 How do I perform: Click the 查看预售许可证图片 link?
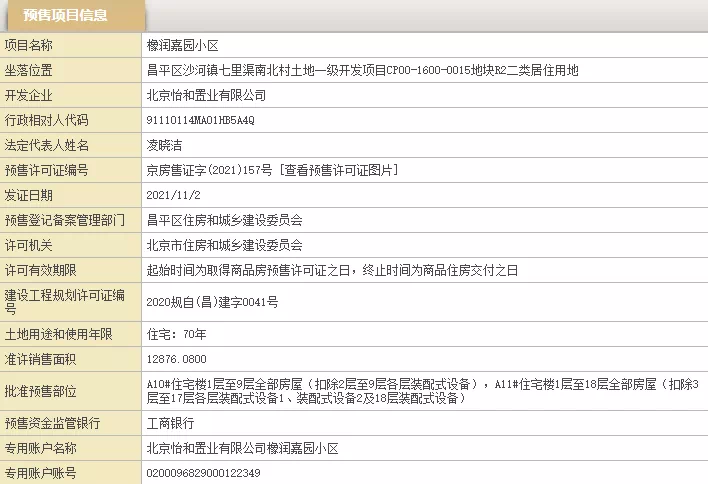coord(339,170)
